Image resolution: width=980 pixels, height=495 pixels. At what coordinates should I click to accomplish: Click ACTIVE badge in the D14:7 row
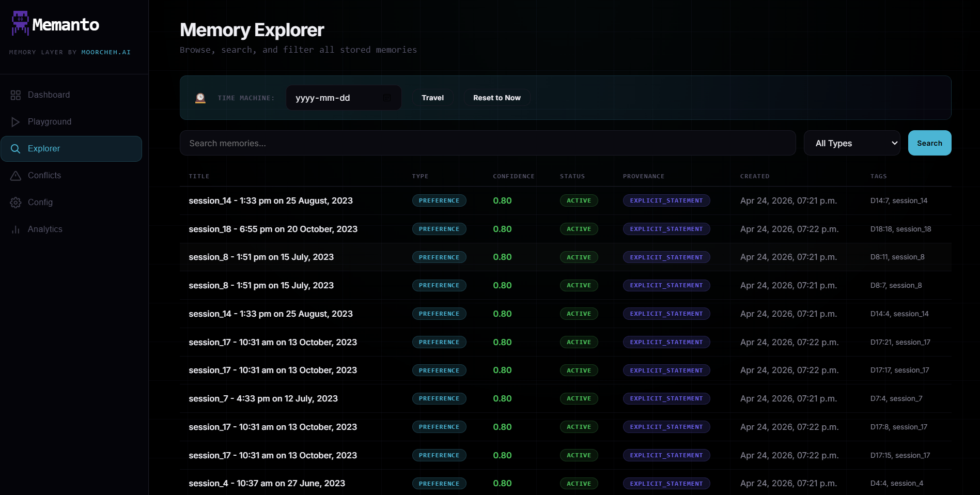pos(579,200)
